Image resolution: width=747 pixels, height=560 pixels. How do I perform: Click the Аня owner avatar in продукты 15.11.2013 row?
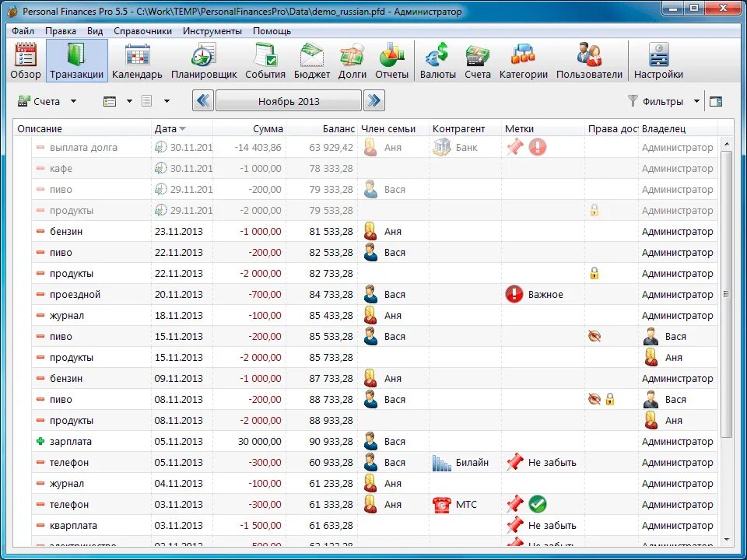tap(651, 357)
